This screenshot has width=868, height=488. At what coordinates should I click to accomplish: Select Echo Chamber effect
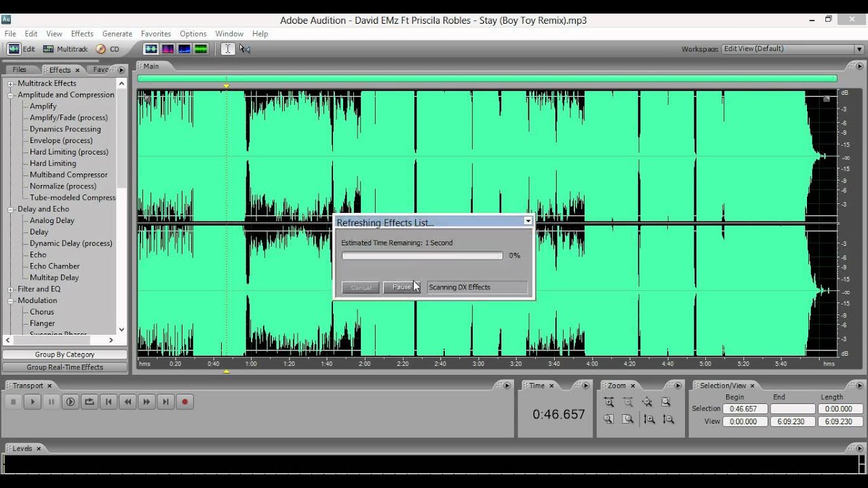[x=55, y=266]
